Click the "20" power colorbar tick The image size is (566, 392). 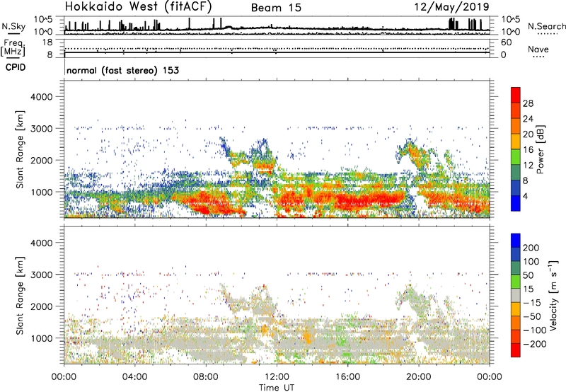click(x=528, y=134)
